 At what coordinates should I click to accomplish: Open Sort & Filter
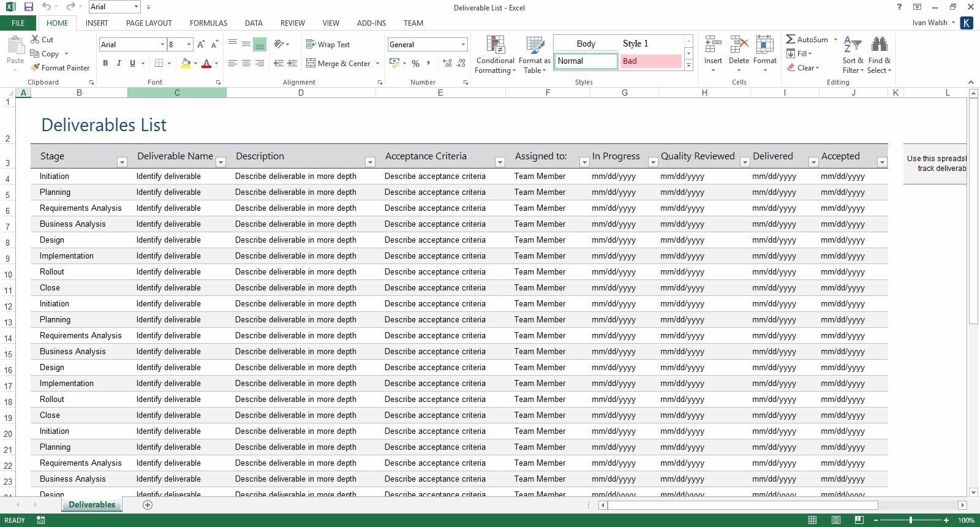pyautogui.click(x=853, y=55)
